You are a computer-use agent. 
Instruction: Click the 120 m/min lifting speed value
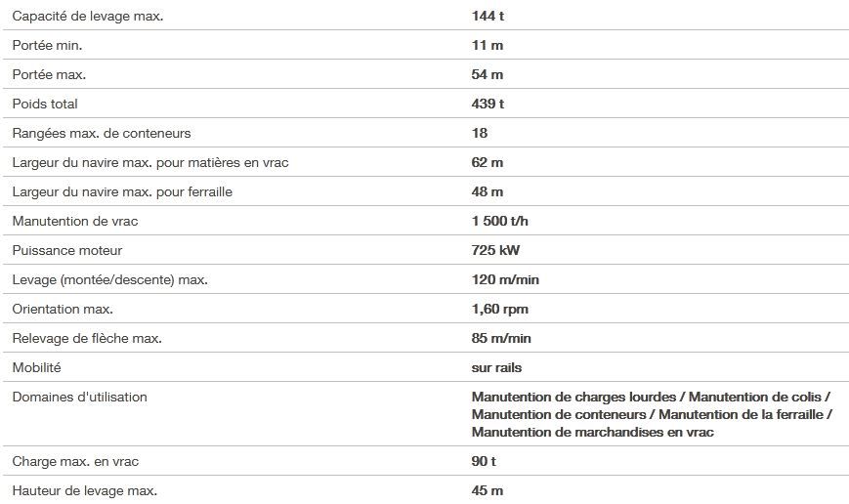pos(505,280)
